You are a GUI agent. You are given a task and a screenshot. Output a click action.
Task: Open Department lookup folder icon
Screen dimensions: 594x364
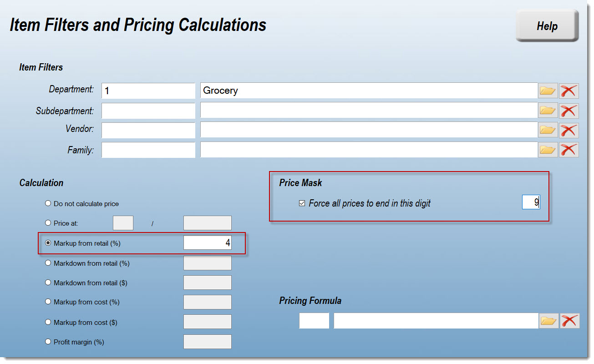(548, 91)
